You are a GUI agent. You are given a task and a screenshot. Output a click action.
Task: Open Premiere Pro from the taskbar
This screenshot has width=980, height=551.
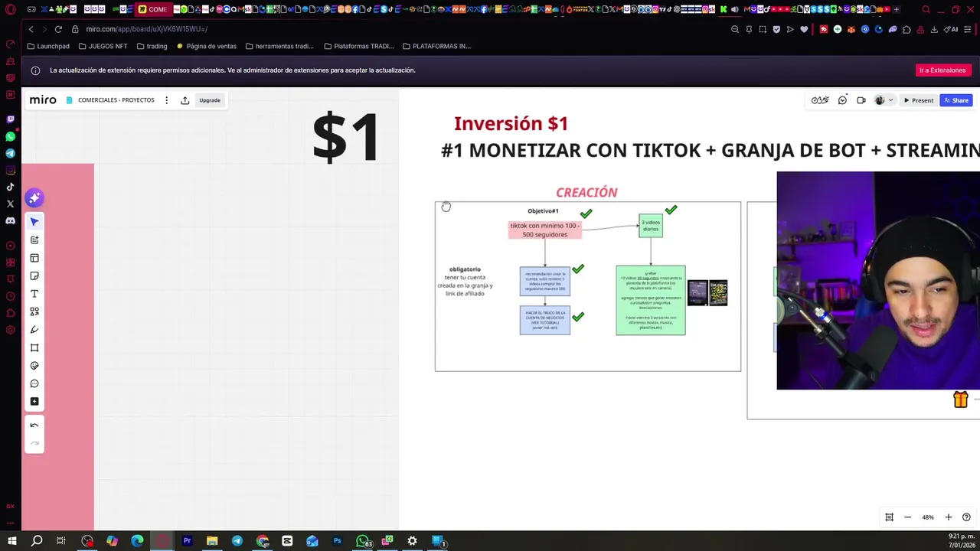point(187,541)
